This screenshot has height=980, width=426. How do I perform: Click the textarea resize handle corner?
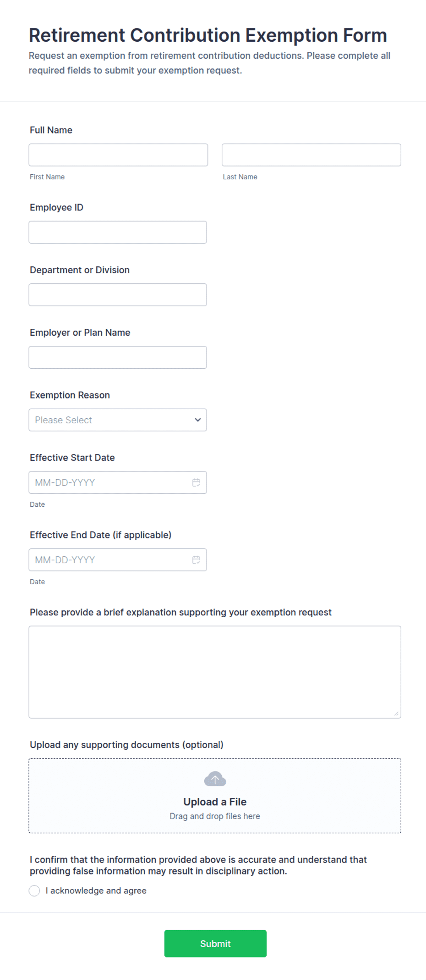pyautogui.click(x=396, y=714)
